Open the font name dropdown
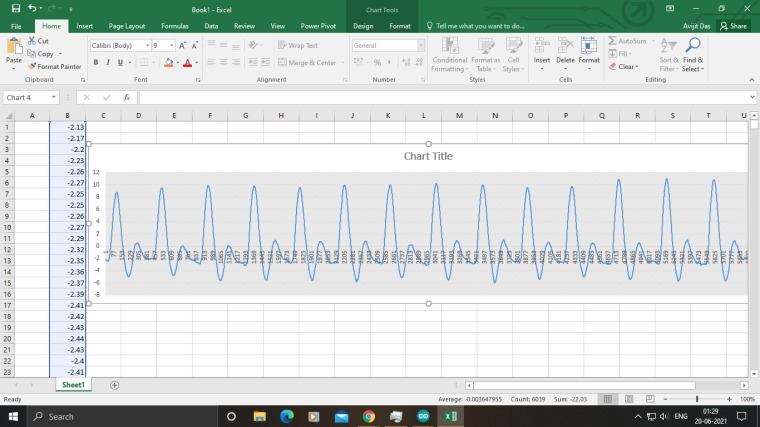 (x=147, y=45)
